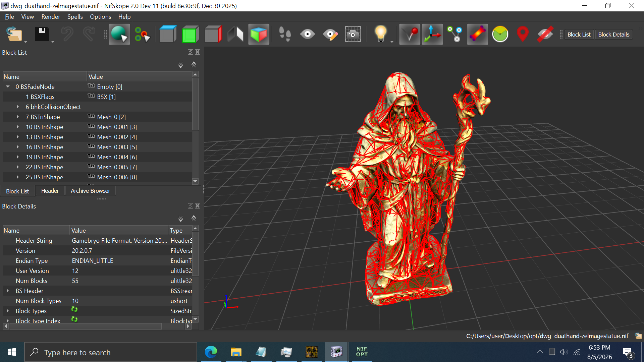Close the Block List panel
The width and height of the screenshot is (644, 362).
198,52
